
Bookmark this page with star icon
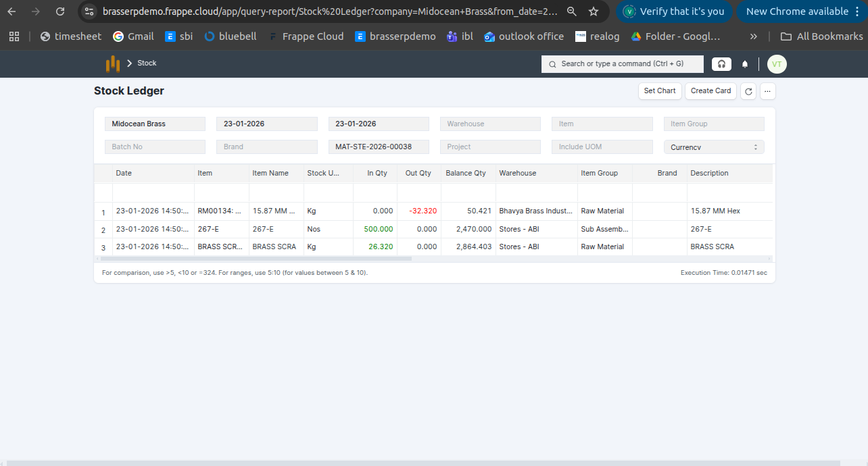pos(594,11)
